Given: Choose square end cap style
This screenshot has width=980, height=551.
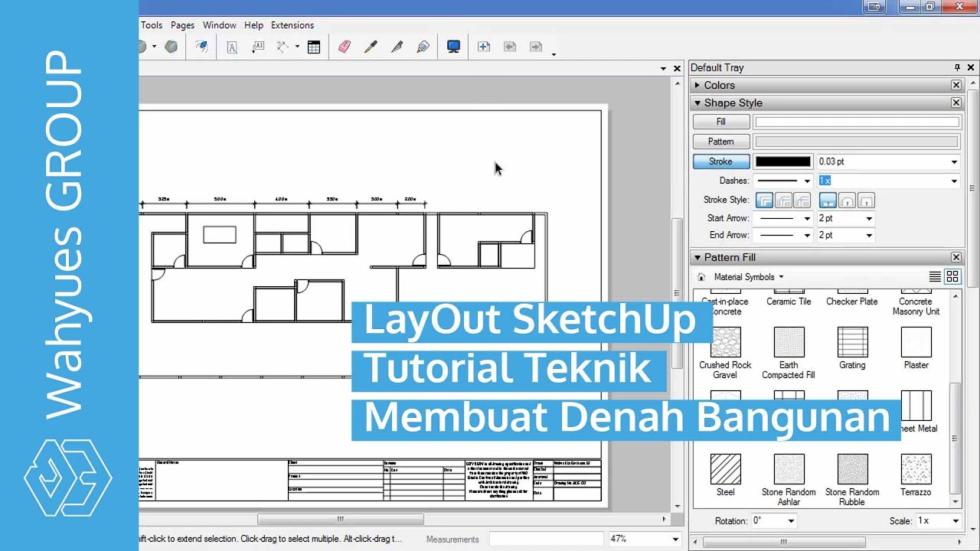Looking at the screenshot, I should 865,201.
